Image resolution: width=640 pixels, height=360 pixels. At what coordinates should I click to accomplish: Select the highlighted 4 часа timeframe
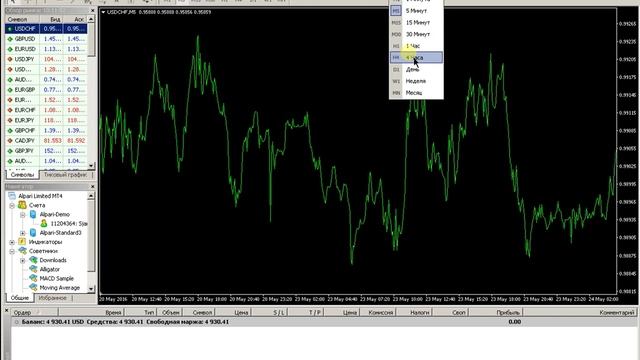coord(416,58)
